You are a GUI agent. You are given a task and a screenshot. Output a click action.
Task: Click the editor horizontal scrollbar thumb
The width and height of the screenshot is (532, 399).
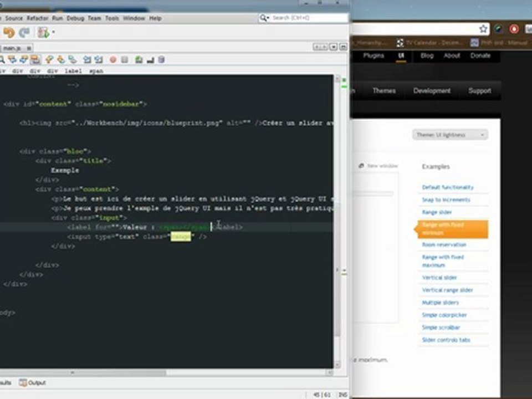[x=83, y=372]
